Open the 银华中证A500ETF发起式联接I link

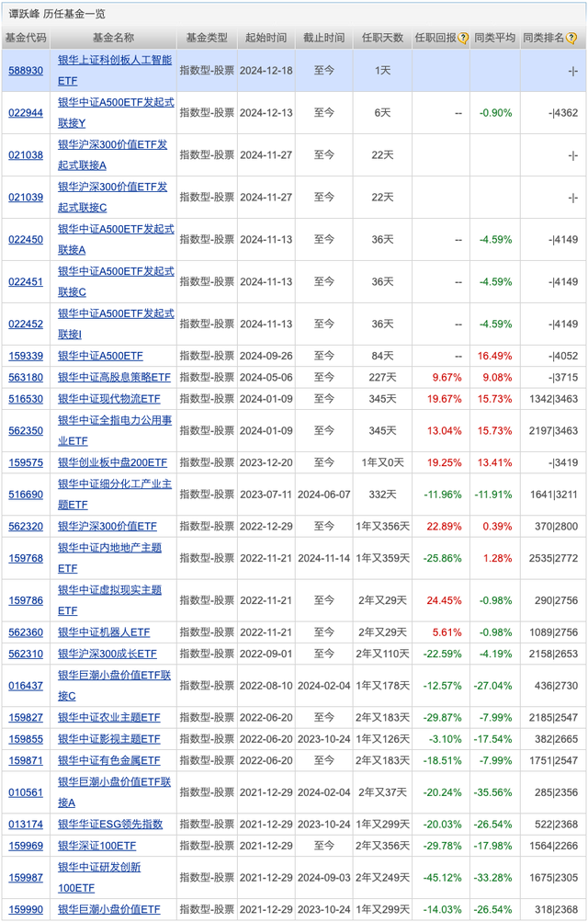(116, 324)
